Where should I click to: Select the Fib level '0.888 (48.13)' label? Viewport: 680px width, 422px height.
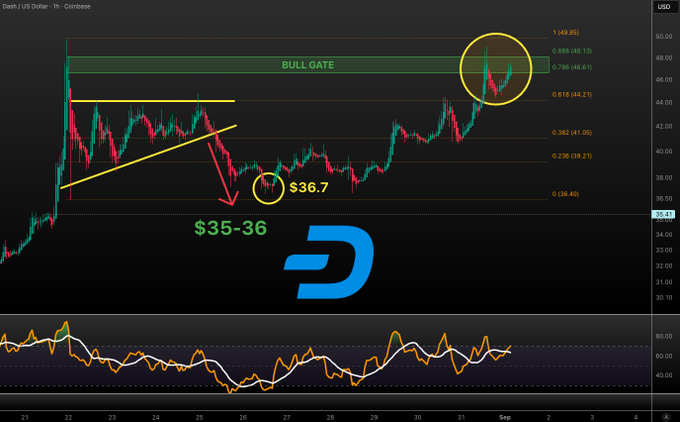click(572, 51)
